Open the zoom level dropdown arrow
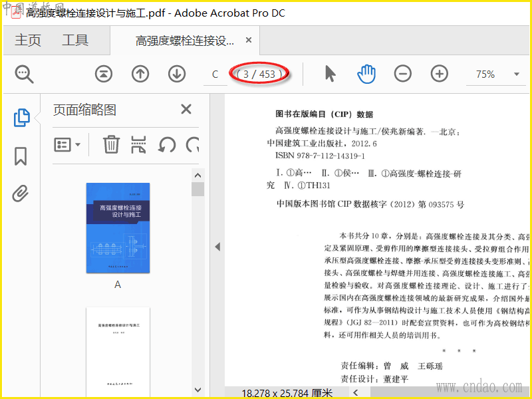532x399 pixels. click(517, 74)
